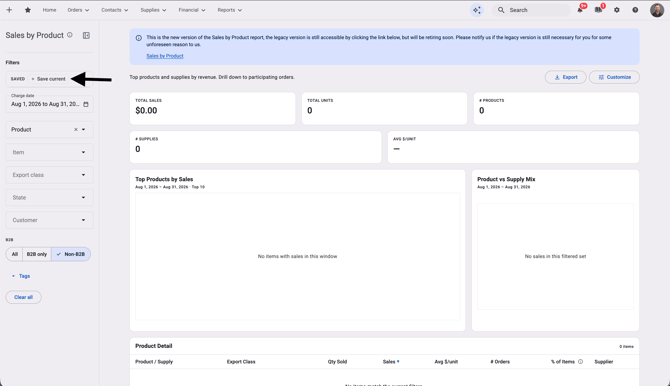Open the help question mark icon

[x=635, y=10]
